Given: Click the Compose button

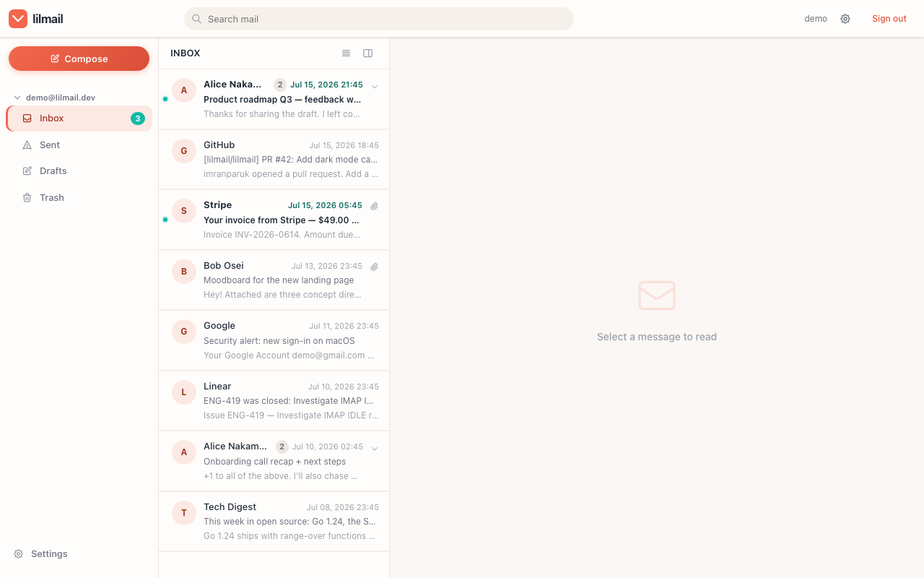Looking at the screenshot, I should tap(79, 59).
